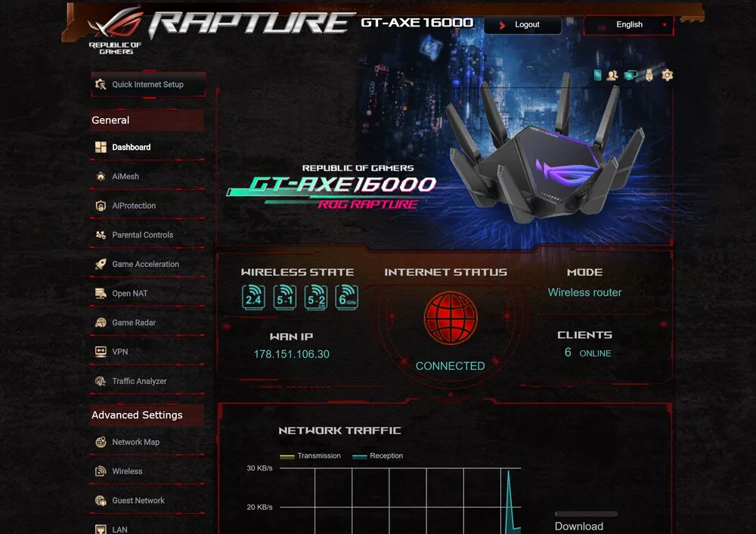Click the guest network users icon
756x534 pixels.
612,75
